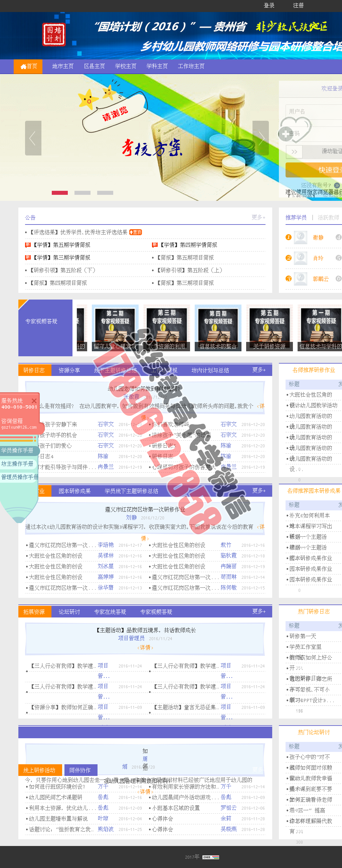Open 【主题活动】品教师五境界 featured title

pyautogui.click(x=145, y=630)
